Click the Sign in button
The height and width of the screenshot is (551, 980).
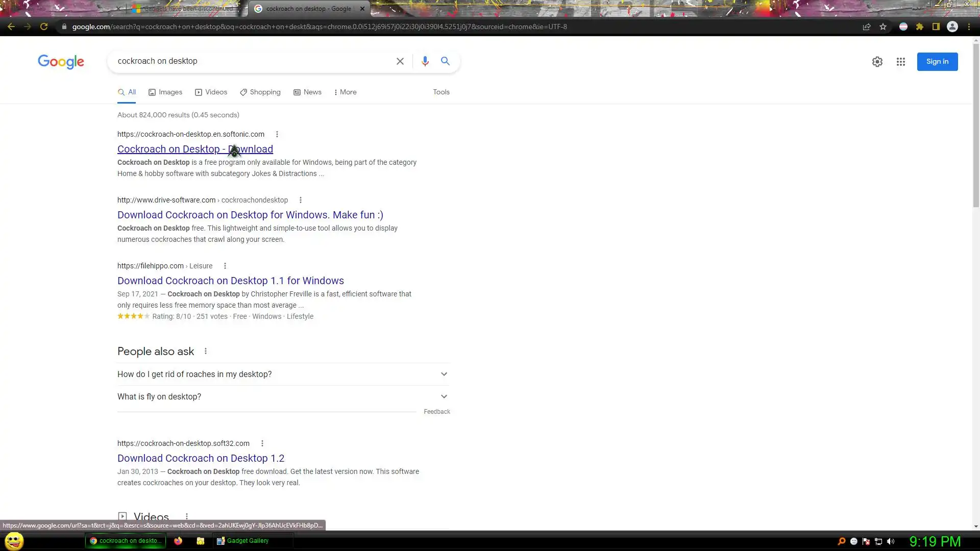937,62
